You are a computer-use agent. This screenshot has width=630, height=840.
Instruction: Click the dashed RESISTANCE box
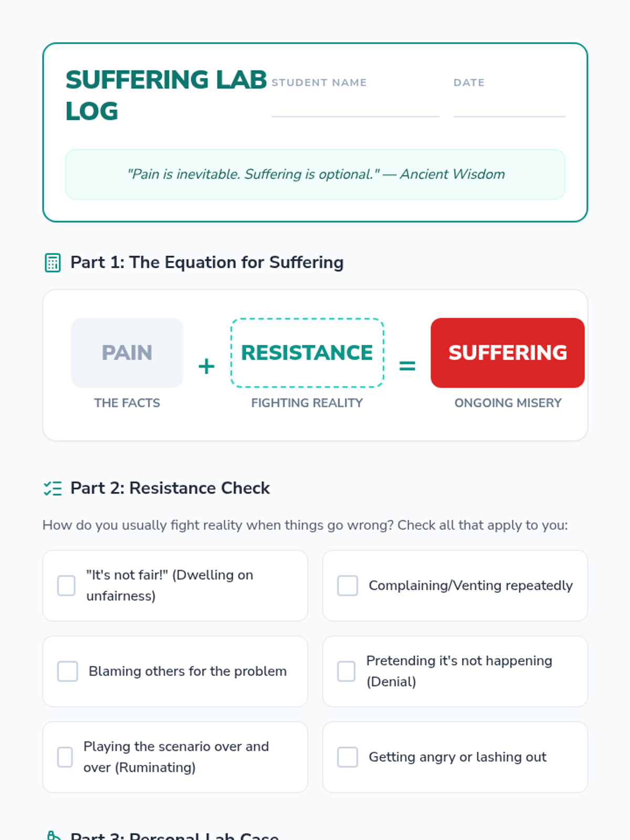coord(307,352)
